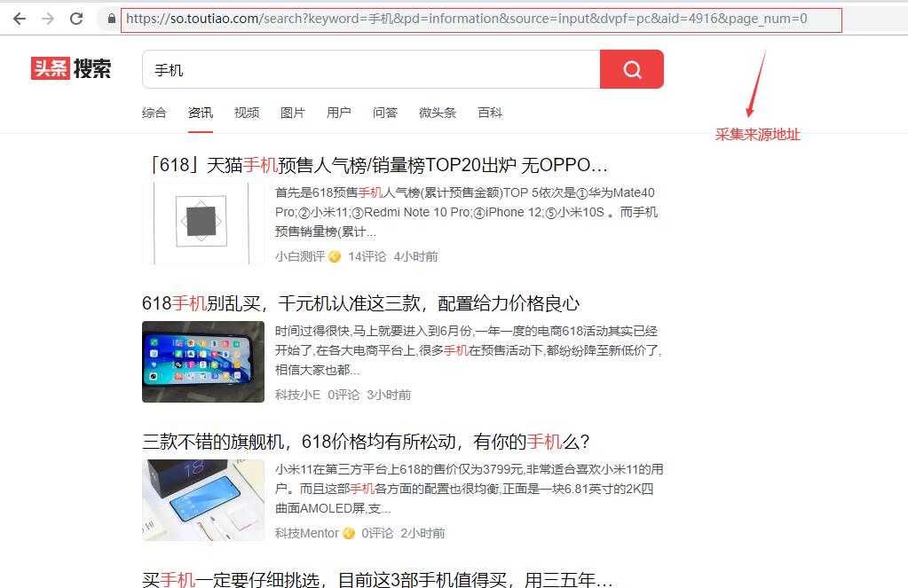Screen dimensions: 908x588
Task: Open author 科技小E profile
Action: coord(297,395)
